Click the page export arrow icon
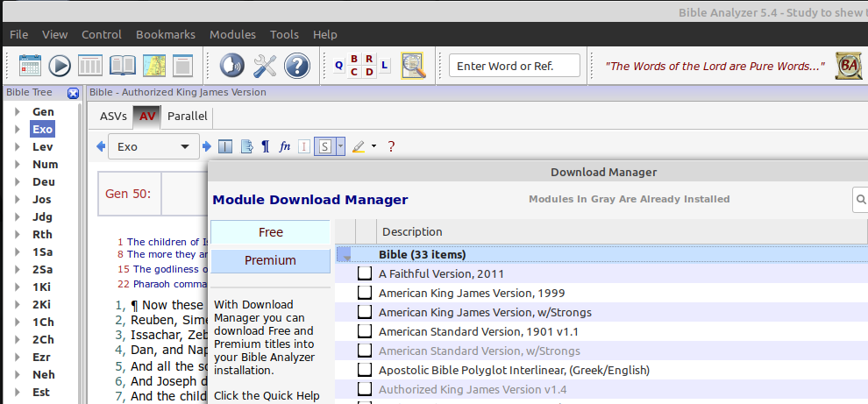Image resolution: width=868 pixels, height=404 pixels. (x=247, y=146)
